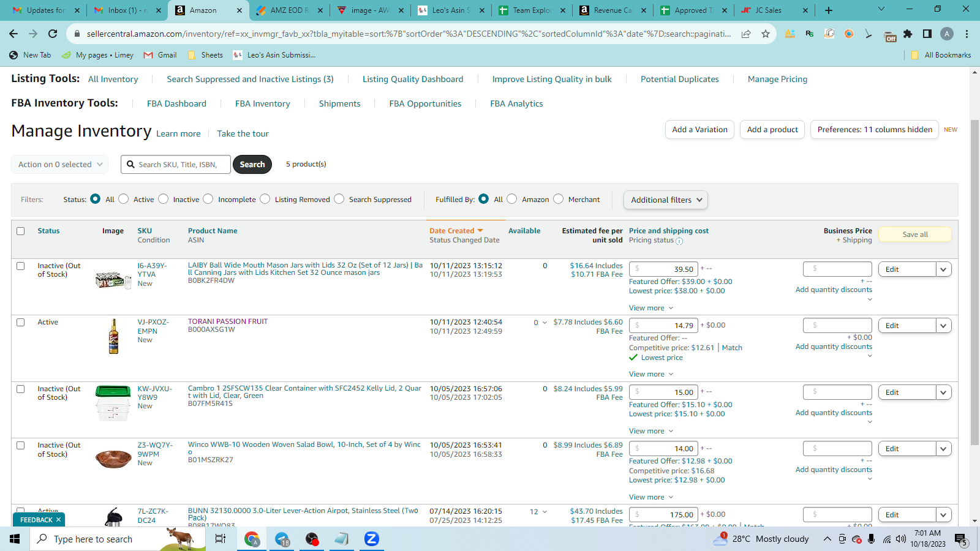
Task: Click the Save all button
Action: tap(915, 234)
